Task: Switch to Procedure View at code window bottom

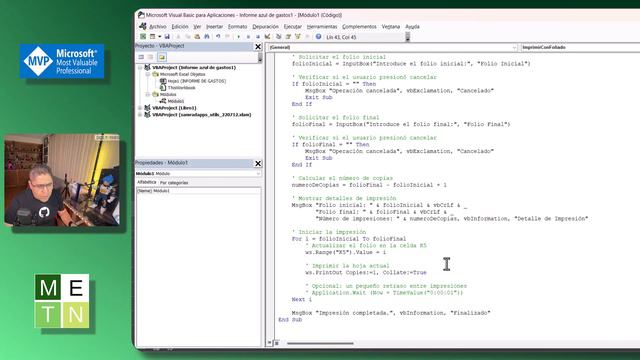Action: coord(269,343)
